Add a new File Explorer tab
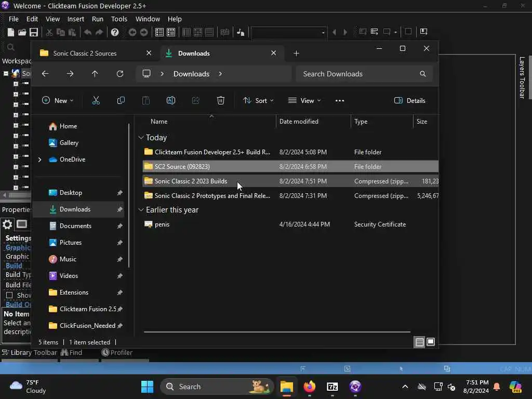Screen dimensions: 532x399 [296, 54]
